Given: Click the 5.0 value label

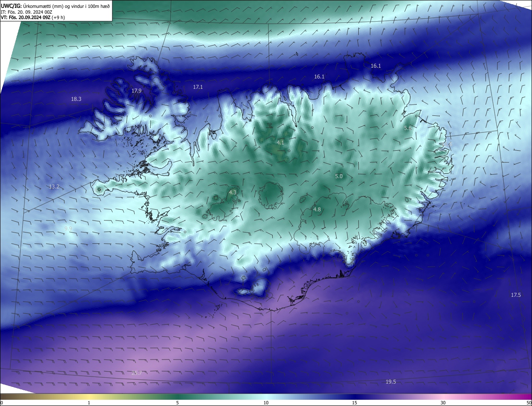Looking at the screenshot, I should click(339, 176).
